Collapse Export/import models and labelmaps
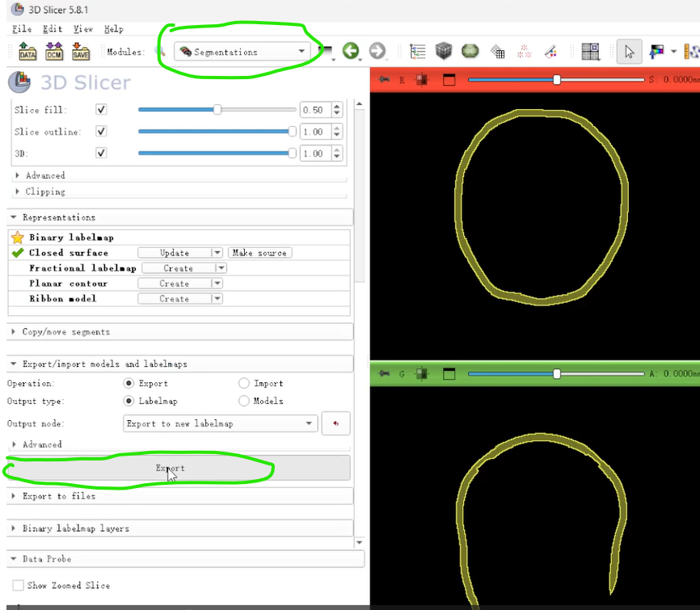700x610 pixels. [180, 364]
